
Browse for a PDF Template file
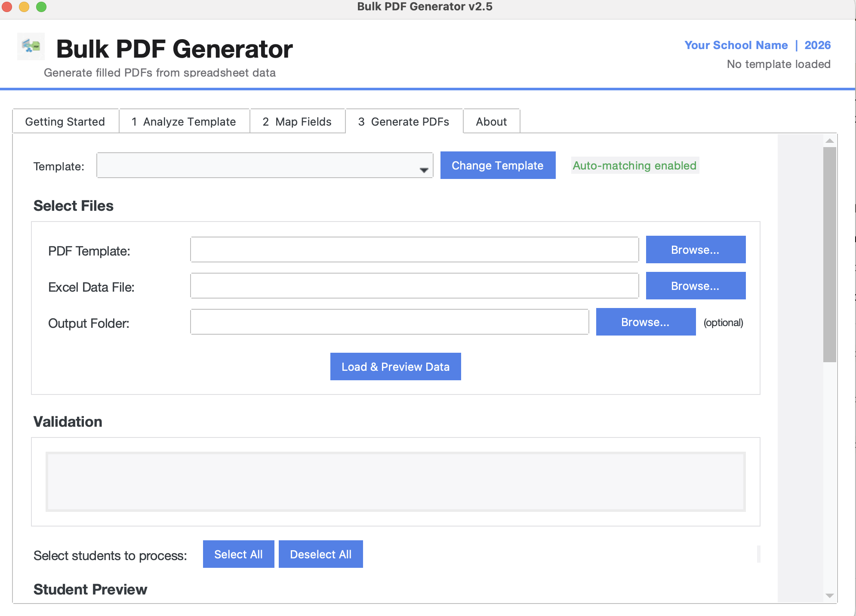tap(695, 249)
